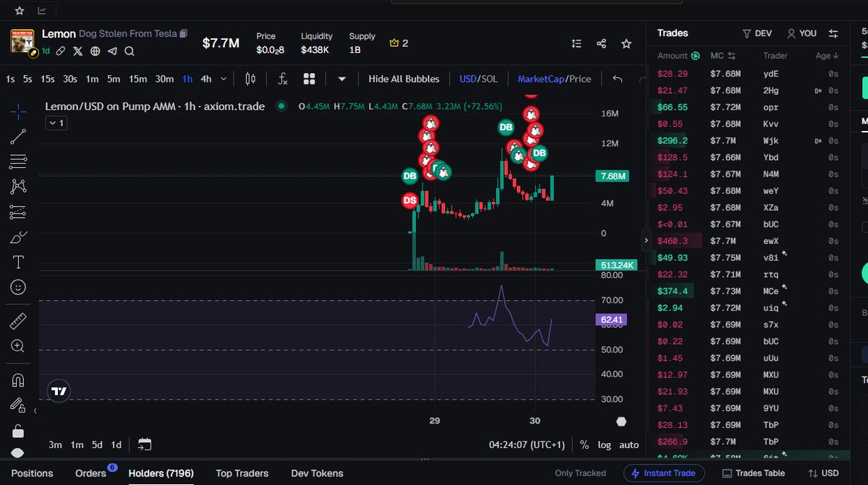Filter trades by DEV
The height and width of the screenshot is (485, 868).
click(x=757, y=33)
